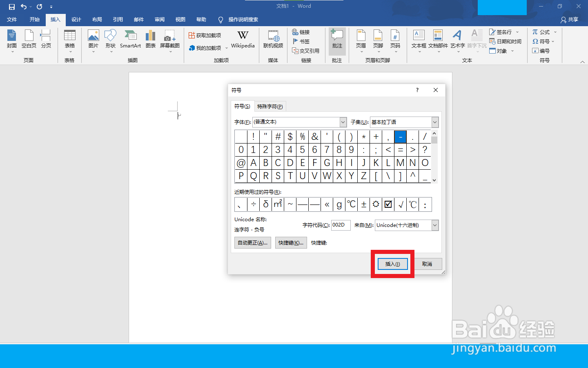Click the 字符代码 input field
Image resolution: width=588 pixels, height=368 pixels.
(340, 225)
